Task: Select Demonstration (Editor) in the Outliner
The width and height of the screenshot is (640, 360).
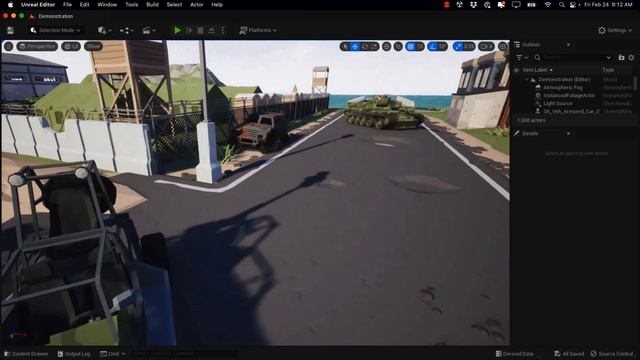Action: [x=564, y=80]
